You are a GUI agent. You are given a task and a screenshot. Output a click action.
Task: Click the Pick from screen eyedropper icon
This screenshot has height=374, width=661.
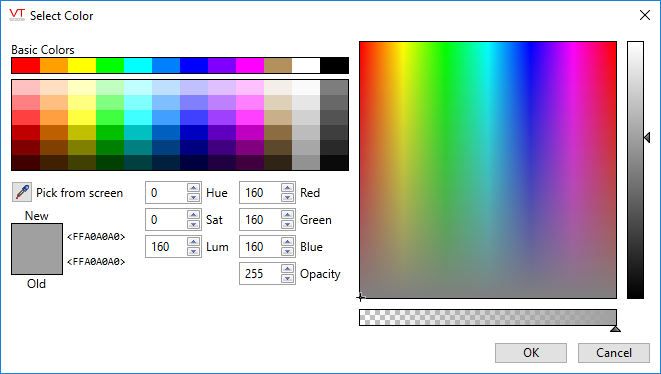[x=22, y=192]
